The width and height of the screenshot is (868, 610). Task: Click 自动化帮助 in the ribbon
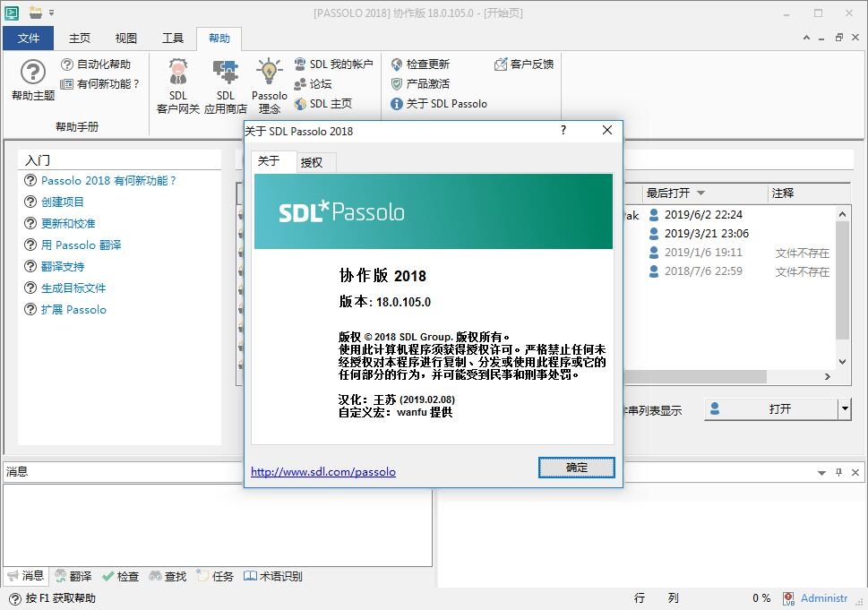coord(96,64)
